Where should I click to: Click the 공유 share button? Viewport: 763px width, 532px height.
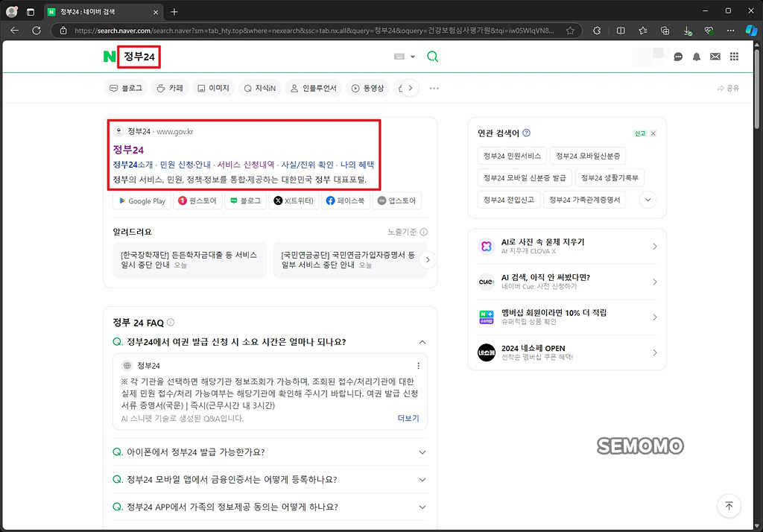728,88
